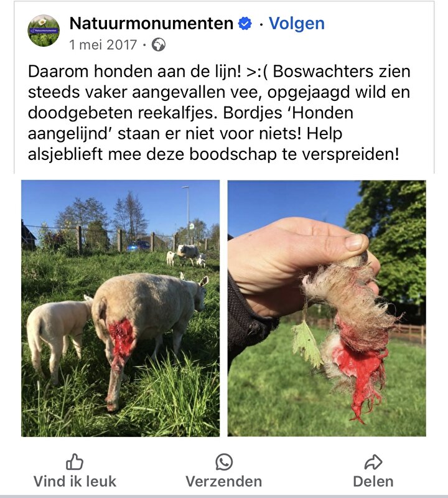
Task: Click the sheep group near the fence
Action: [x=187, y=256]
